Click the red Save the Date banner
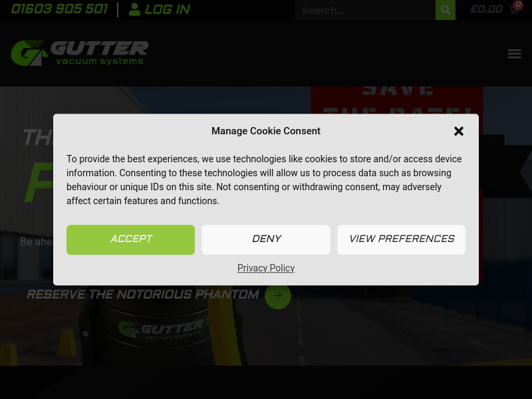 click(x=397, y=100)
